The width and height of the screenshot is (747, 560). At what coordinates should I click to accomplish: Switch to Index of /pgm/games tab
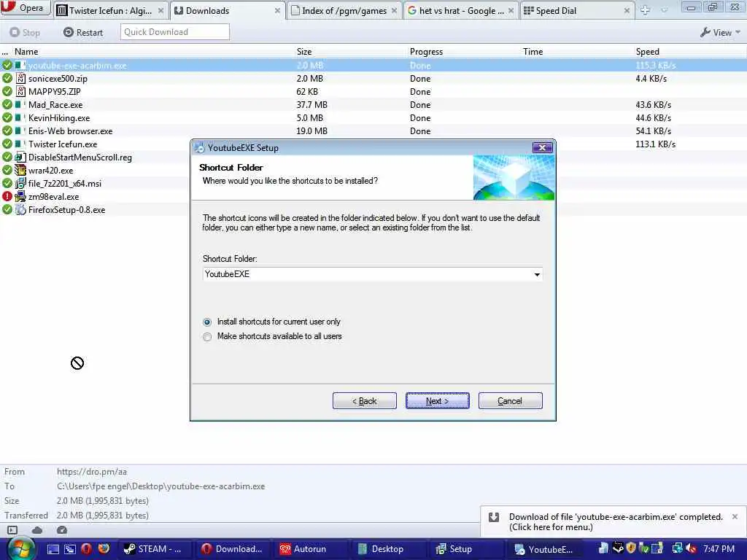coord(344,10)
